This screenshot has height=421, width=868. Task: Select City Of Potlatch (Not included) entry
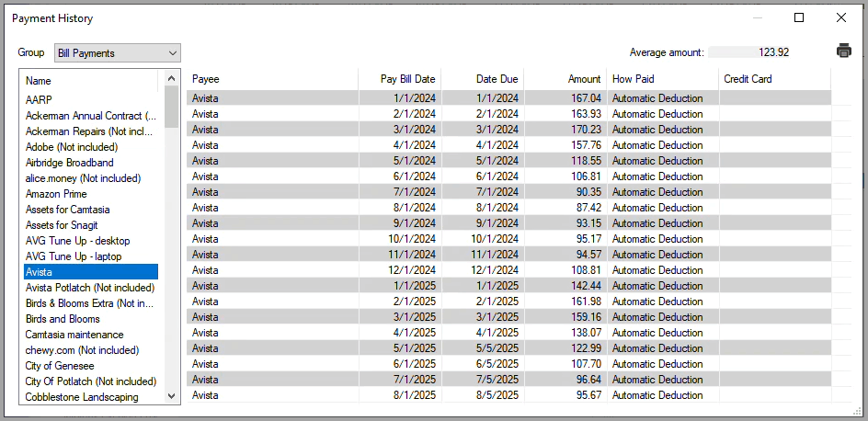[x=91, y=381]
